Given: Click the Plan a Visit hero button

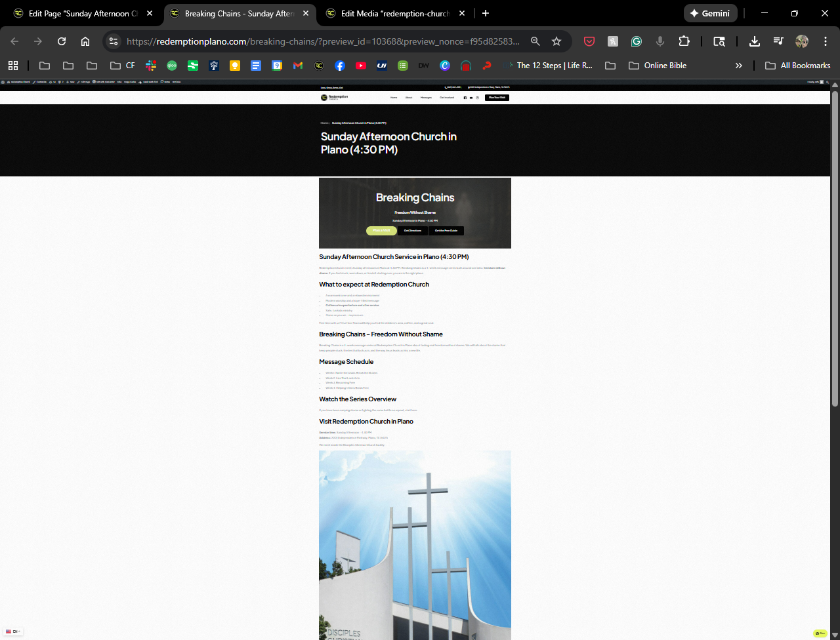Looking at the screenshot, I should [381, 231].
